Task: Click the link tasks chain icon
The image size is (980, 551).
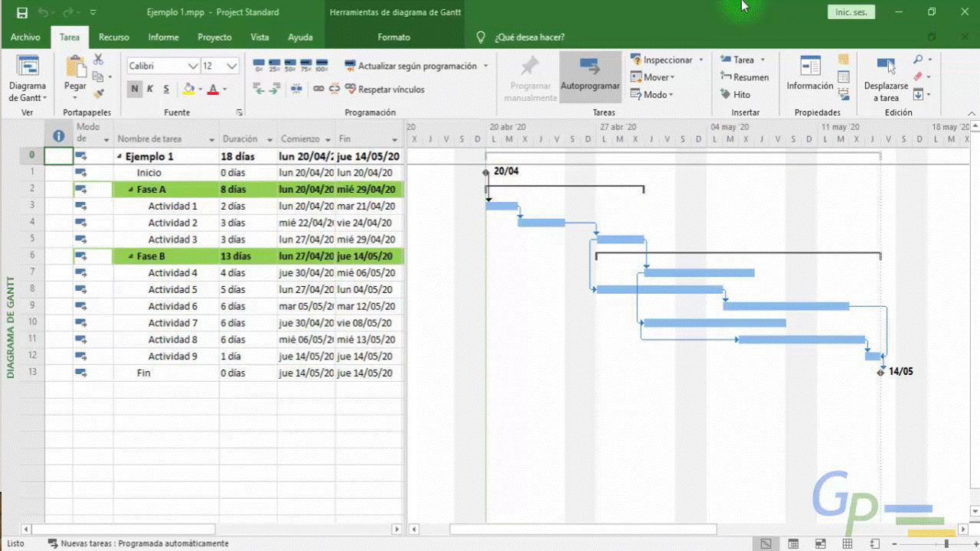Action: tap(318, 90)
